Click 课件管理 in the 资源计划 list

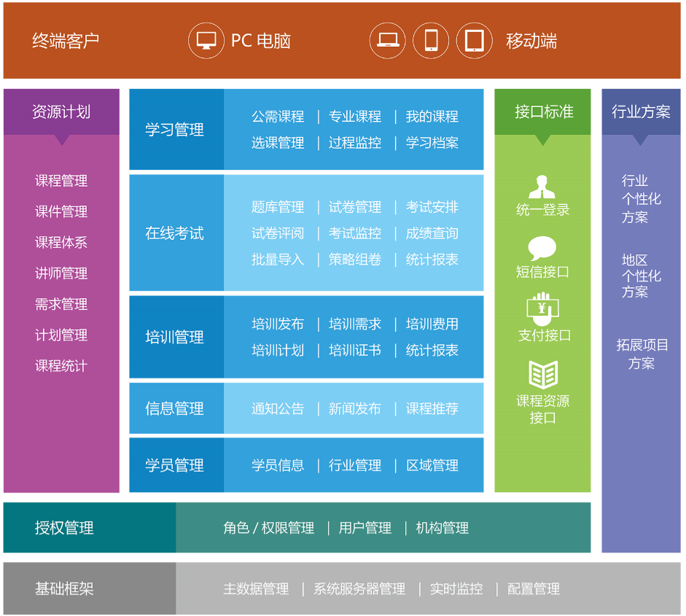coord(61,211)
